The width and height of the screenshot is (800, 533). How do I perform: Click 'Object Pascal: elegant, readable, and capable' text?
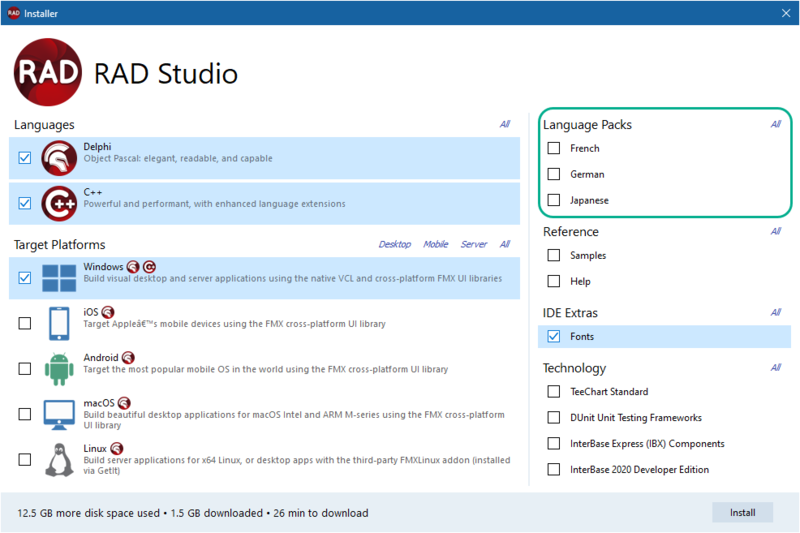coord(178,159)
